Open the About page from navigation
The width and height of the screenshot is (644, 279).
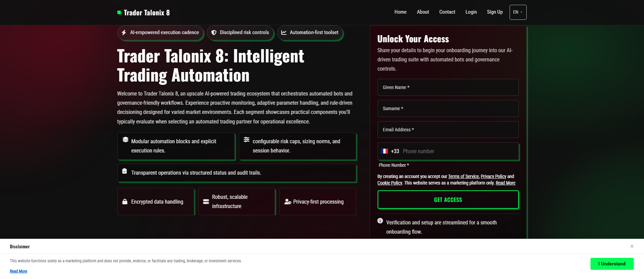point(423,12)
